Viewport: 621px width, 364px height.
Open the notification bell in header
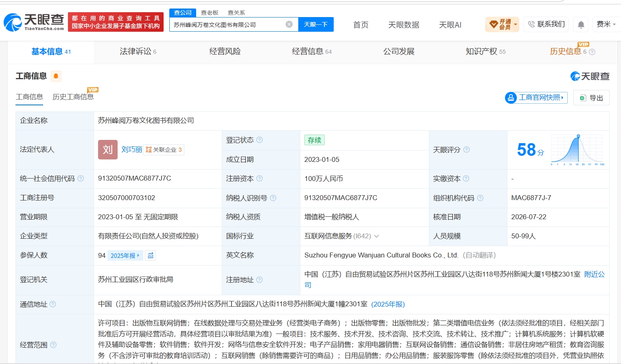tap(581, 25)
